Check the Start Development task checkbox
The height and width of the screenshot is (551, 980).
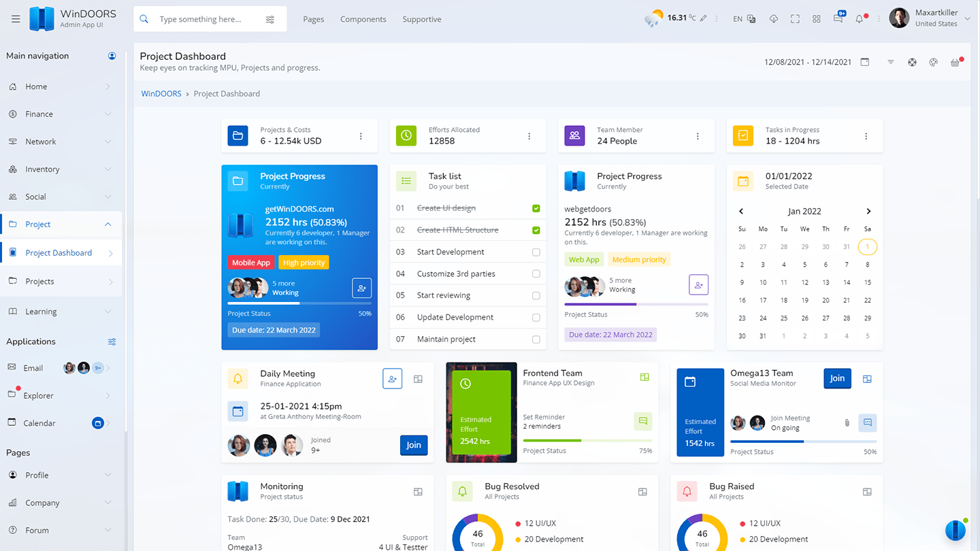[536, 252]
